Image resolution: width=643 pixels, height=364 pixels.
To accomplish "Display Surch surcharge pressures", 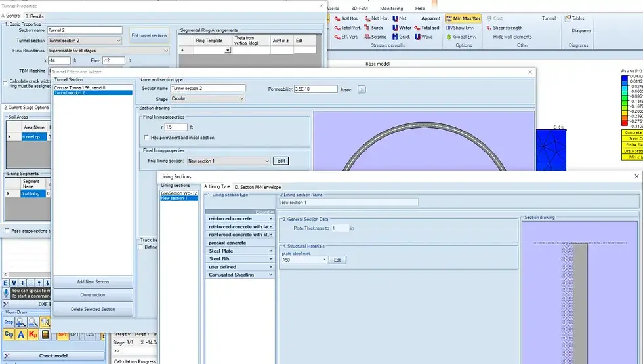I will [x=373, y=28].
